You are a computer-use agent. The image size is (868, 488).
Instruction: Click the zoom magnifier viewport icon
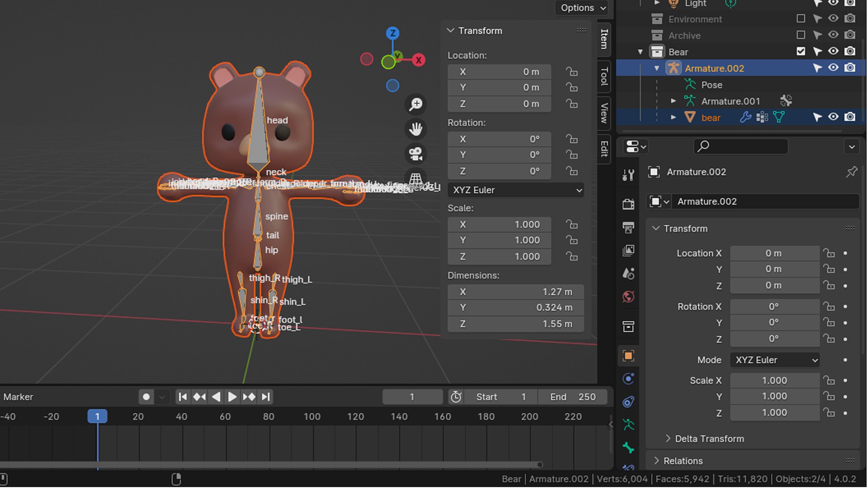(415, 104)
